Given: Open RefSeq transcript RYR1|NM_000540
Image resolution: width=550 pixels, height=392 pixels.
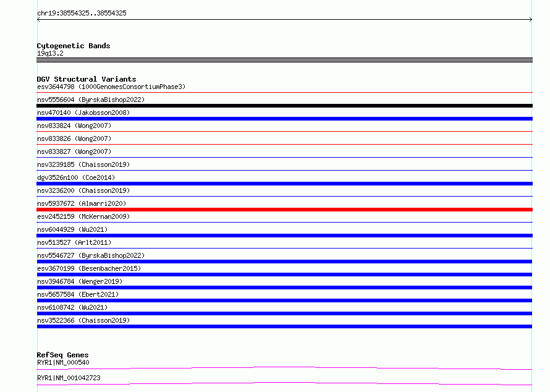Looking at the screenshot, I should [x=63, y=362].
